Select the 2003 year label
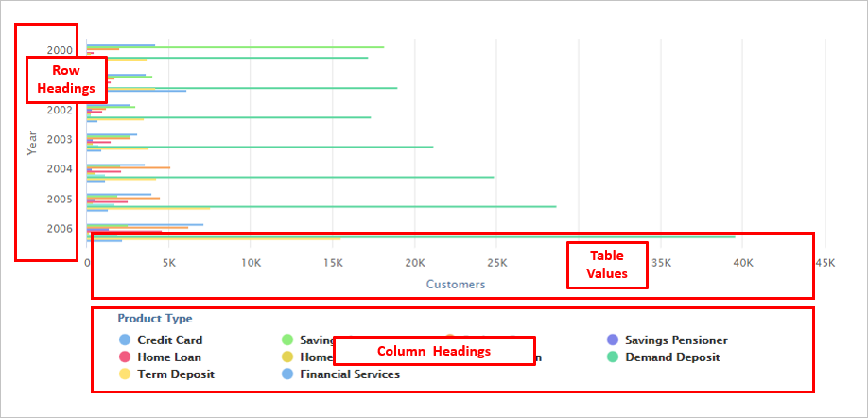Image resolution: width=868 pixels, height=418 pixels. pyautogui.click(x=60, y=140)
